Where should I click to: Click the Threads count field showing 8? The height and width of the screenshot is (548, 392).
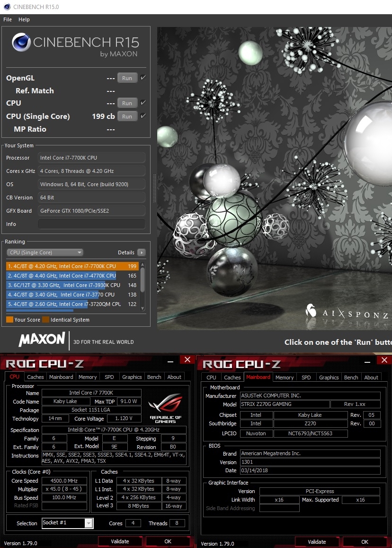point(177,523)
